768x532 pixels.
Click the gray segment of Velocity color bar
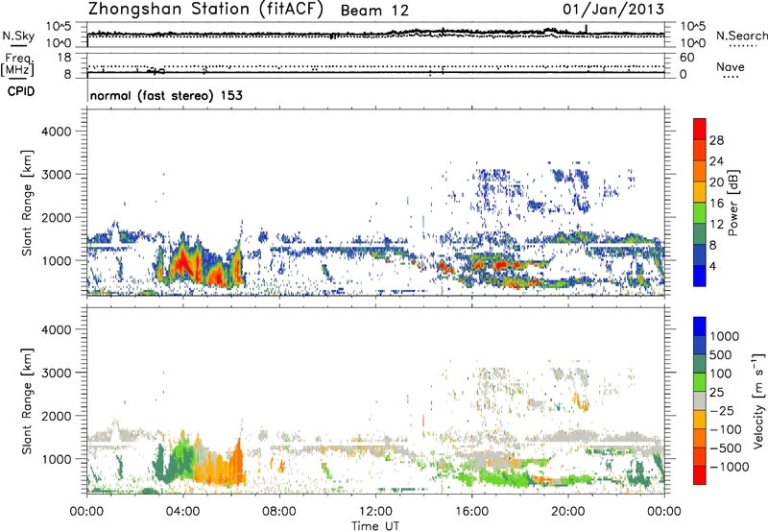pos(699,401)
